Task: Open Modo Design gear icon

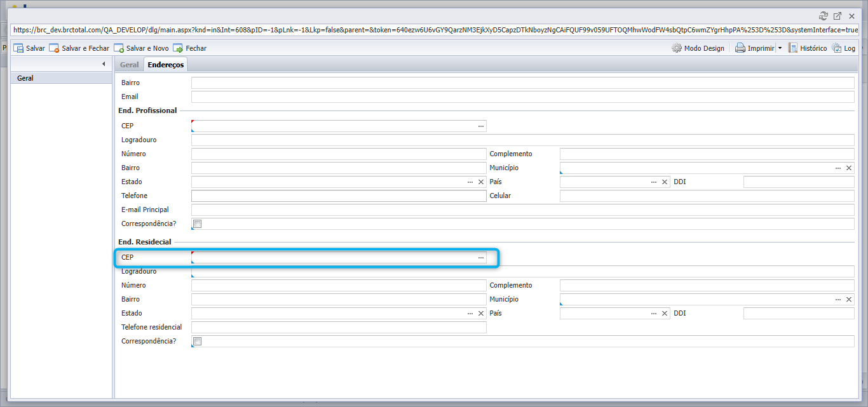Action: [x=677, y=48]
